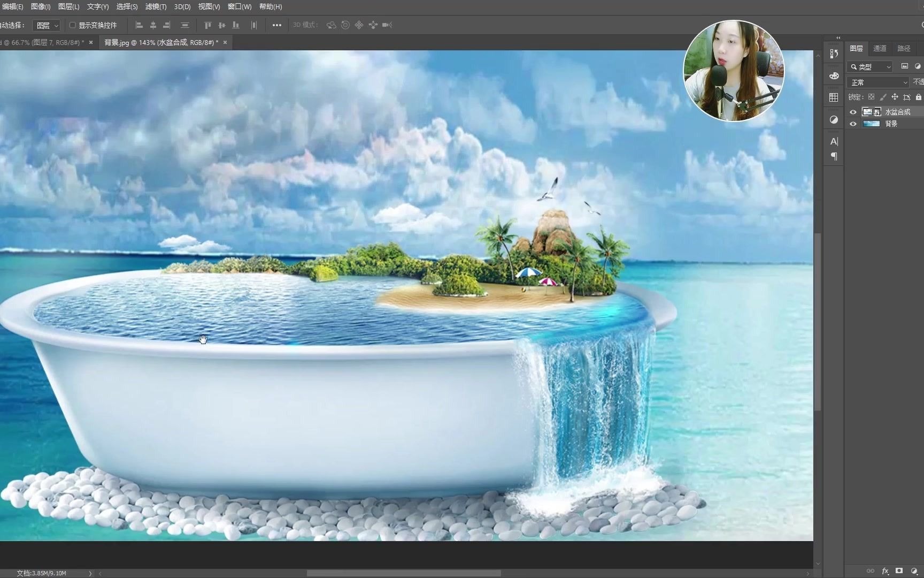Toggle lock image pixels brush icon
This screenshot has width=924, height=578.
click(883, 97)
